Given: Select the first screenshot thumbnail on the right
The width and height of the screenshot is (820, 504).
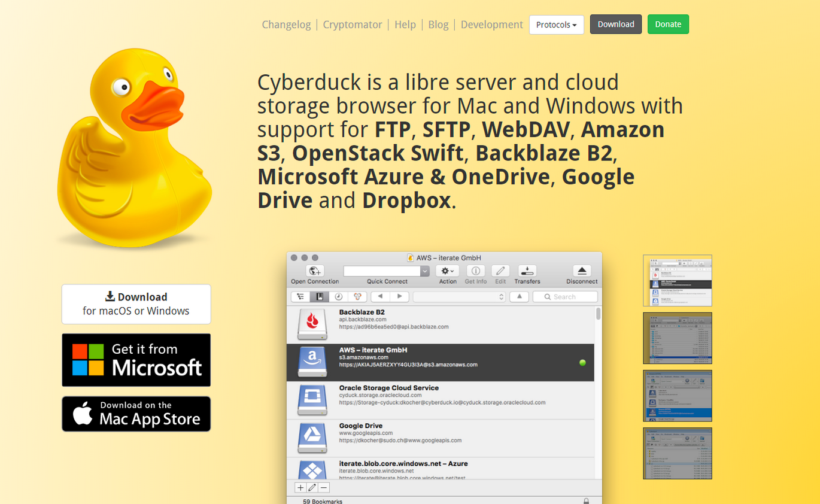Looking at the screenshot, I should (x=678, y=281).
